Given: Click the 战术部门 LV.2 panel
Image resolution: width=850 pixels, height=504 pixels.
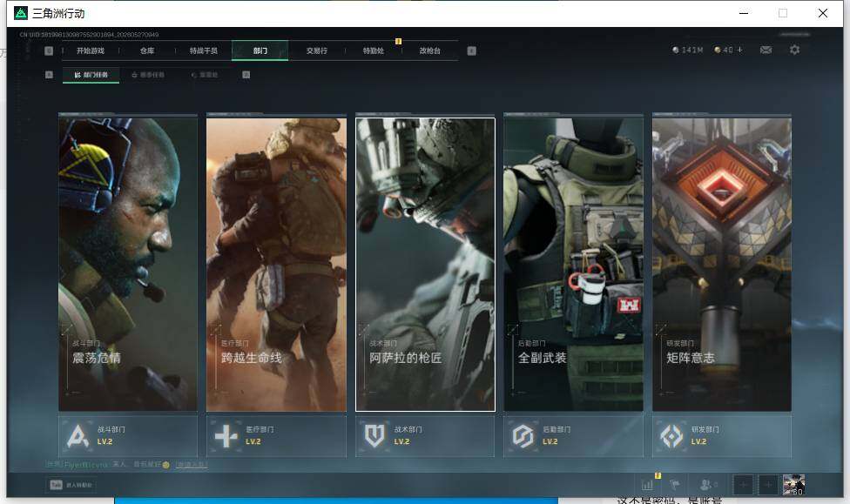Looking at the screenshot, I should tap(425, 436).
